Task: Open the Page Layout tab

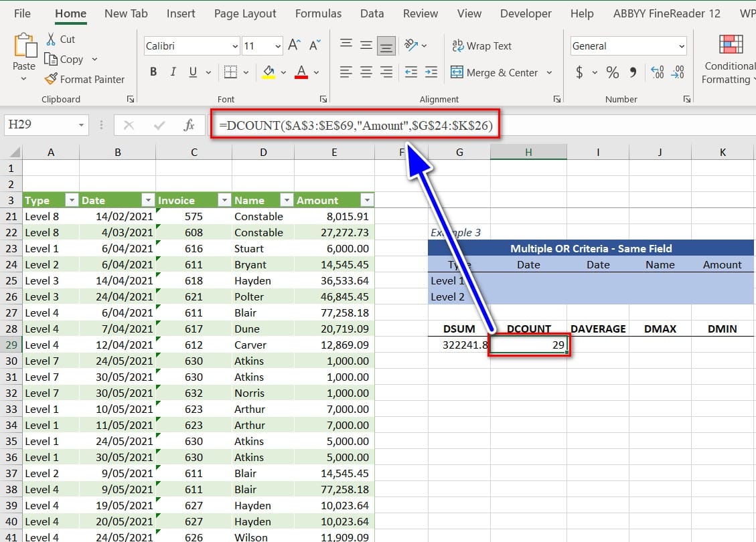Action: (245, 13)
